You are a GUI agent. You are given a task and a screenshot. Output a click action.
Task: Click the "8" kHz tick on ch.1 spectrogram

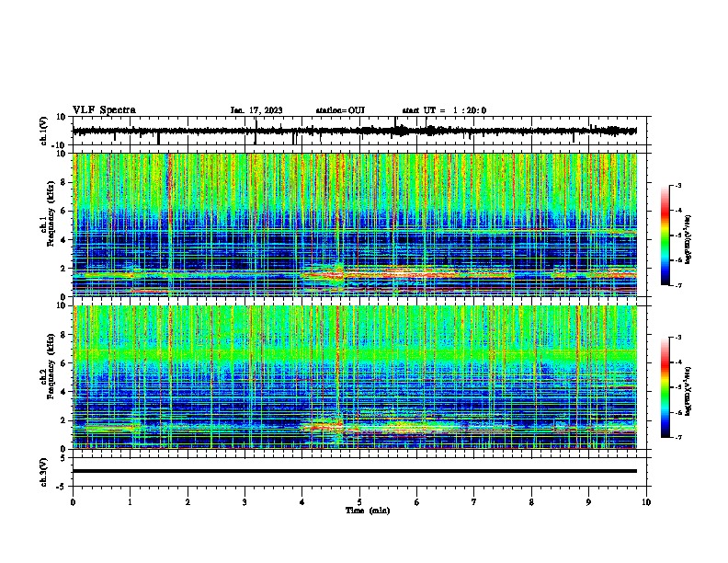click(x=63, y=182)
